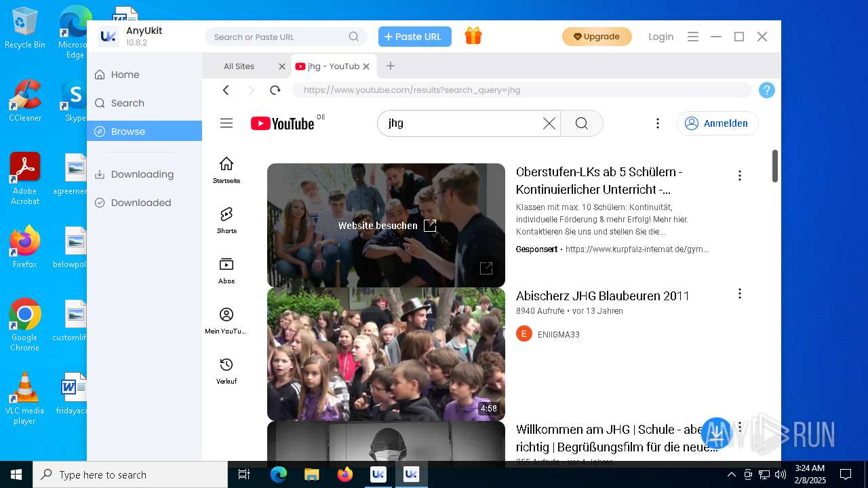Click ENIIGMA33 channel avatar
Image resolution: width=868 pixels, height=488 pixels.
tap(524, 333)
